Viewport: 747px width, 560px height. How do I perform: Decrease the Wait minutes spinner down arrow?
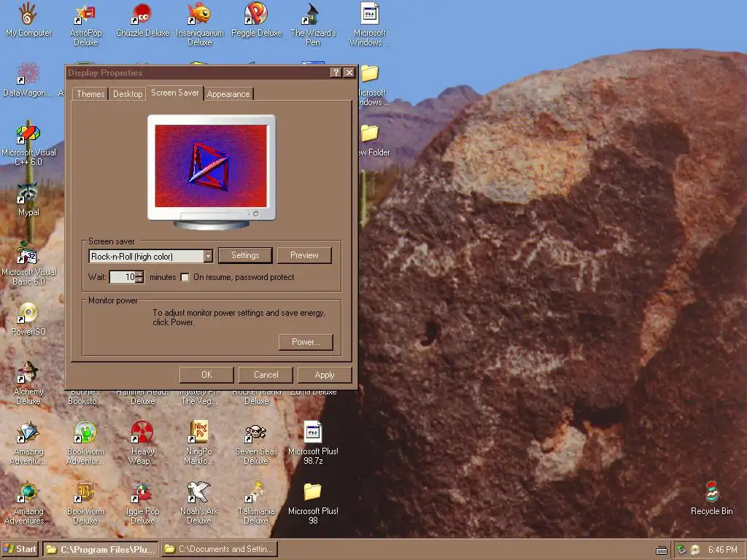139,280
